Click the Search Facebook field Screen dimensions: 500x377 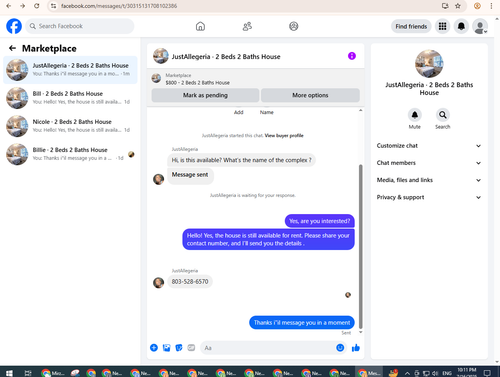point(80,26)
